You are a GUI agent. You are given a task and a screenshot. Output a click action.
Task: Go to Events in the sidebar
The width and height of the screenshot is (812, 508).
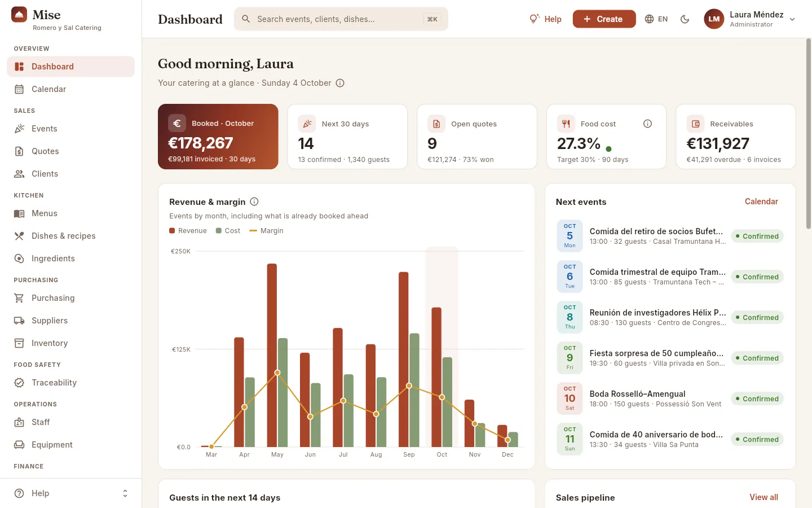(70, 129)
